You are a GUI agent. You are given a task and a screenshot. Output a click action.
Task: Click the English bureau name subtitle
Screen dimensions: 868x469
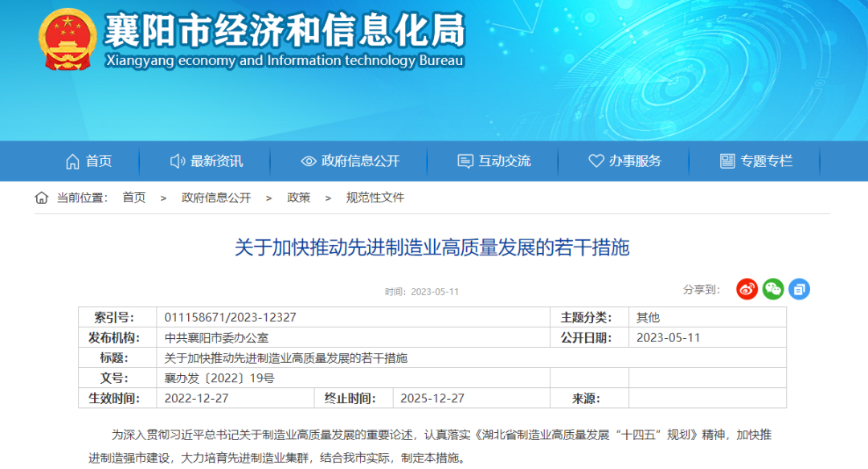pos(285,60)
